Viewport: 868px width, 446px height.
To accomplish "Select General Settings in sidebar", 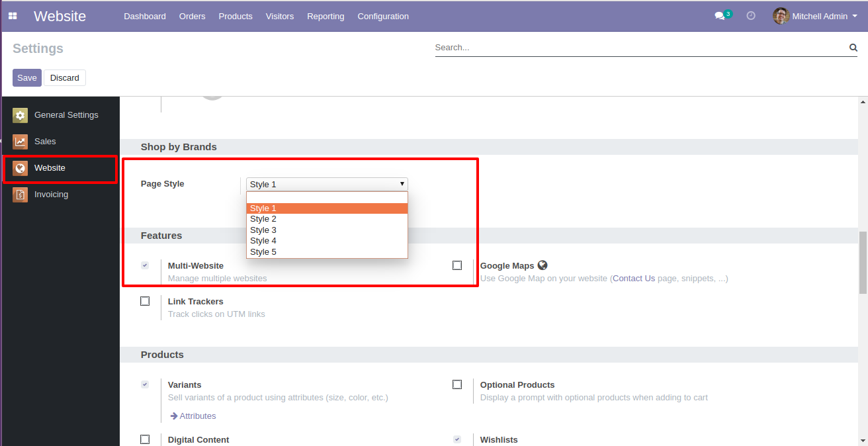I will [x=60, y=115].
